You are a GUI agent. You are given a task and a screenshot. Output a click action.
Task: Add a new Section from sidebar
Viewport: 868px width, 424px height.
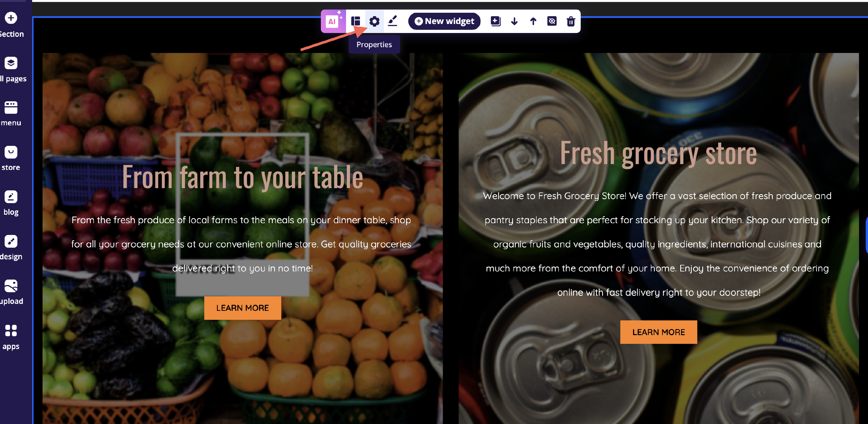point(11,25)
